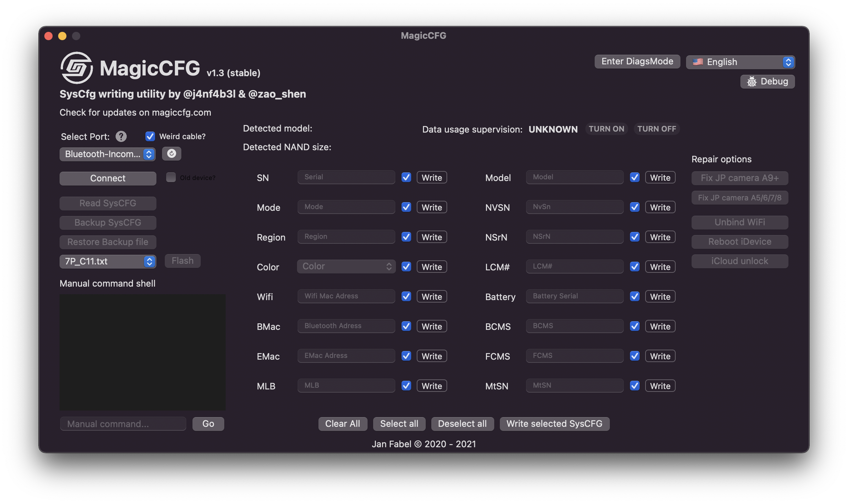Viewport: 848px width, 504px height.
Task: Open the English language dropdown
Action: tap(740, 62)
